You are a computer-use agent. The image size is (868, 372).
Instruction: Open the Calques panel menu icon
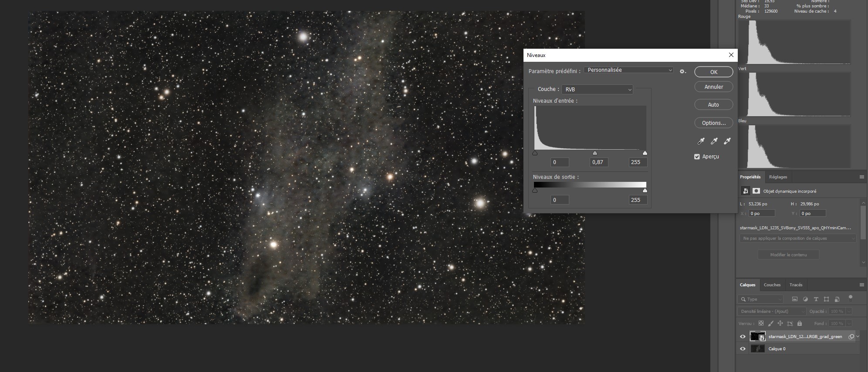coord(861,285)
